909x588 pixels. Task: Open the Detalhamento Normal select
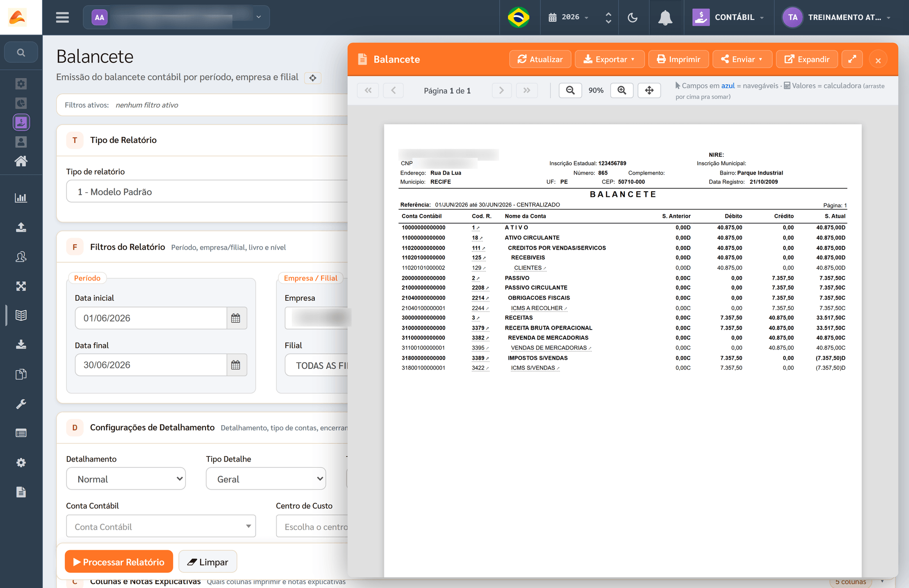pos(126,479)
